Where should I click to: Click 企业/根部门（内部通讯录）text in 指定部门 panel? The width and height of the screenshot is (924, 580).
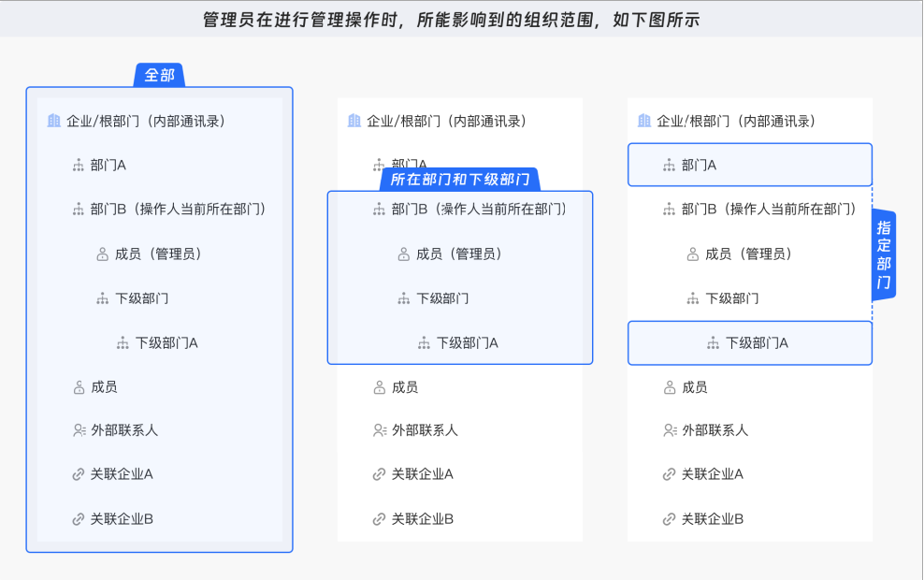(x=736, y=121)
